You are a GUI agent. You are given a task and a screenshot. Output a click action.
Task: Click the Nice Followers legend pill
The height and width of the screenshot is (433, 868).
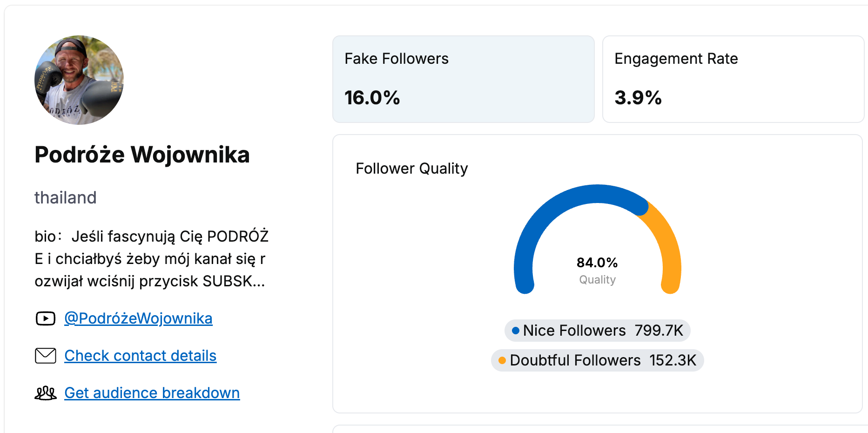tap(597, 331)
